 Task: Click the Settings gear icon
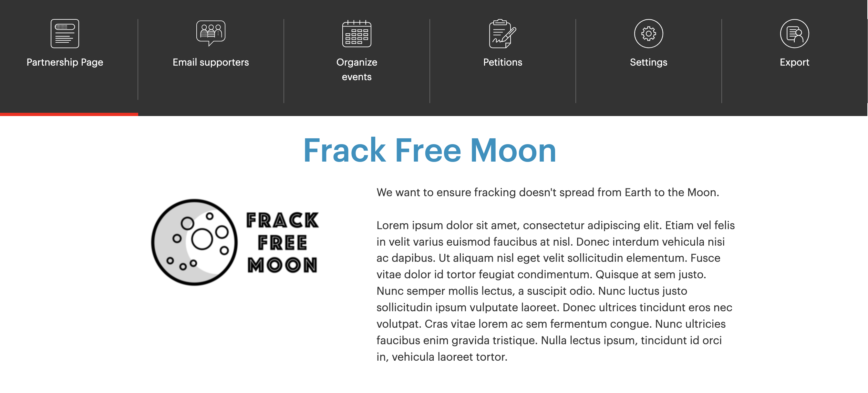pos(648,33)
